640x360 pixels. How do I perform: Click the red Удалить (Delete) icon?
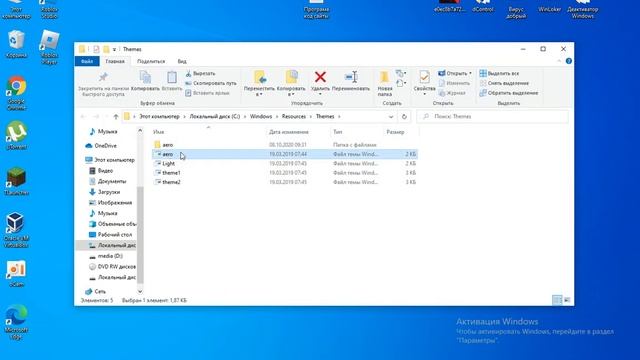click(320, 77)
